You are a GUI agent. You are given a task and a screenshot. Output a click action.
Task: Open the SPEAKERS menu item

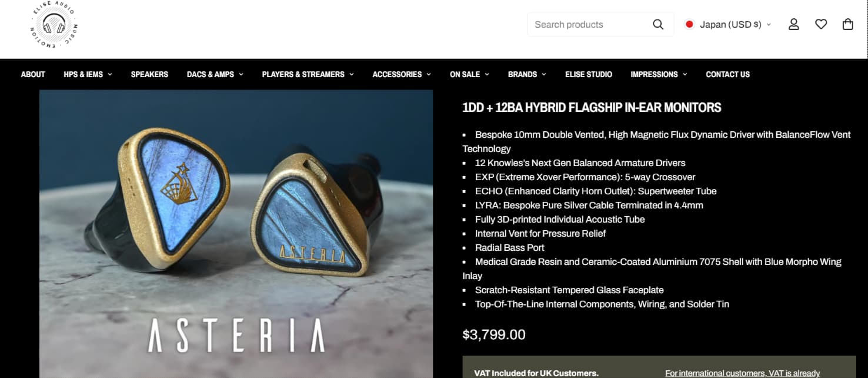click(x=149, y=74)
